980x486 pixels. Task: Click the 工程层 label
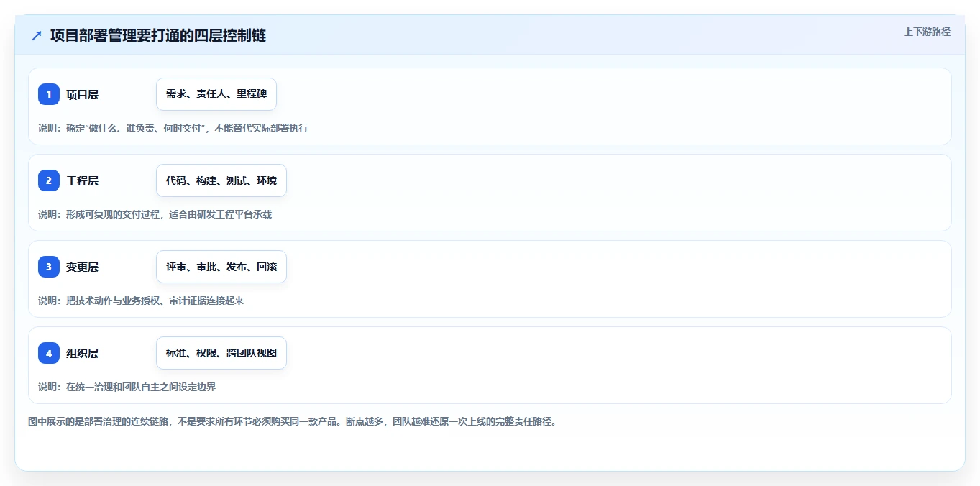pyautogui.click(x=82, y=180)
